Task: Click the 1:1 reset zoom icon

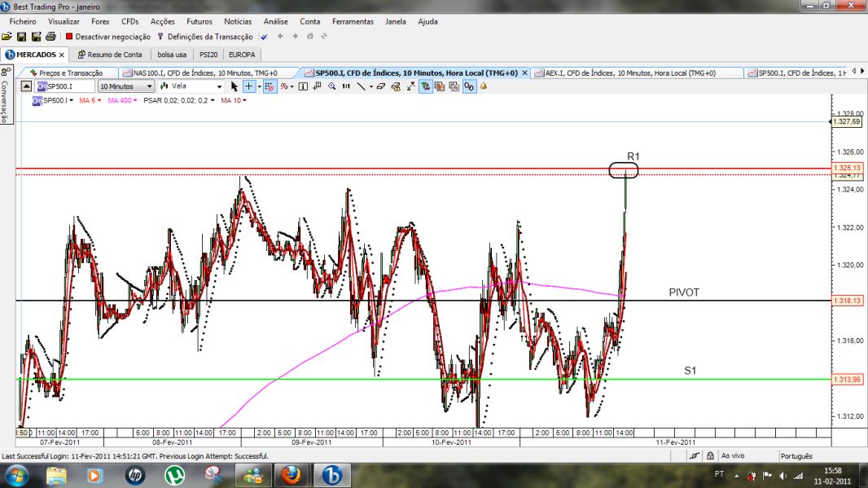Action: point(346,86)
